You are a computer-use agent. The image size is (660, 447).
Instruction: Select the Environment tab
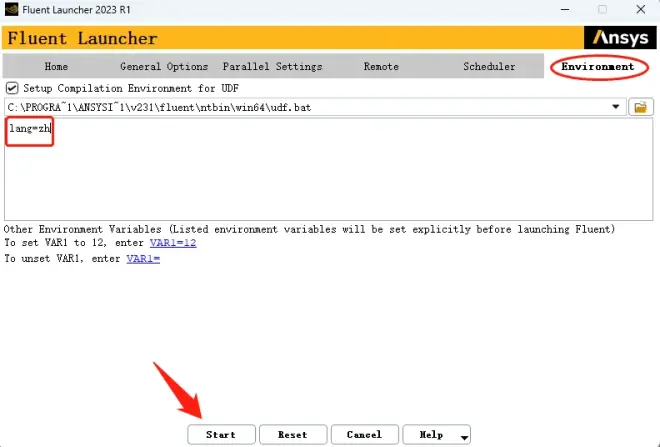coord(597,67)
